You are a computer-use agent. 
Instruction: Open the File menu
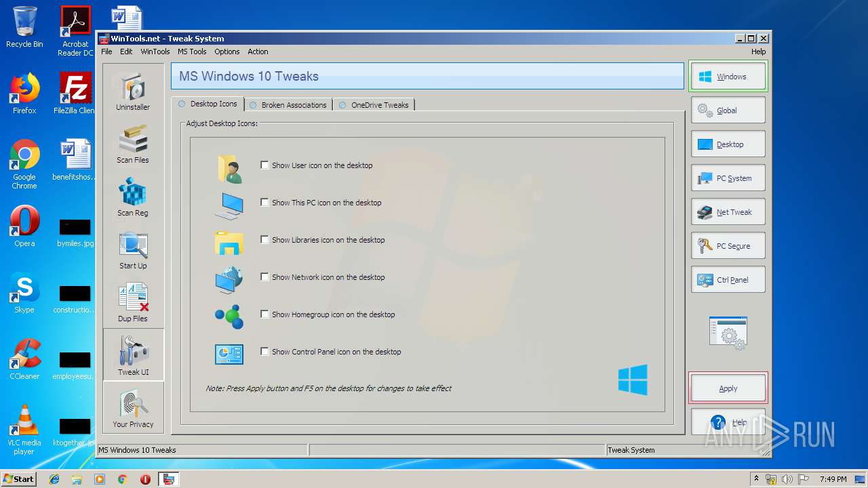point(106,52)
